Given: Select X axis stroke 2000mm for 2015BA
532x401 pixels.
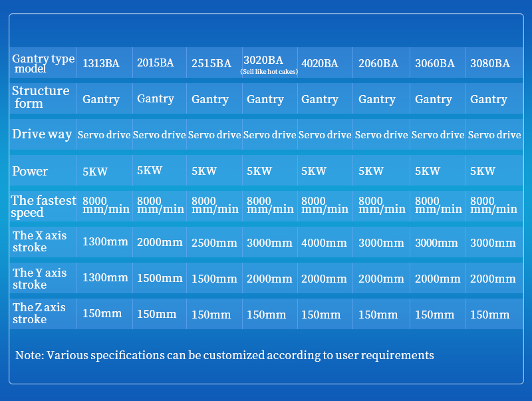Looking at the screenshot, I should [160, 242].
